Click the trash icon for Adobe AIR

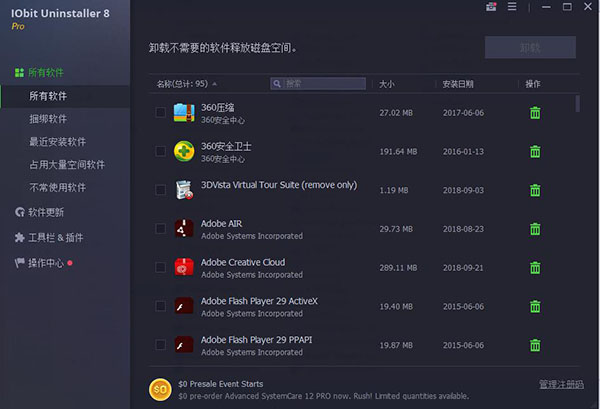click(535, 229)
